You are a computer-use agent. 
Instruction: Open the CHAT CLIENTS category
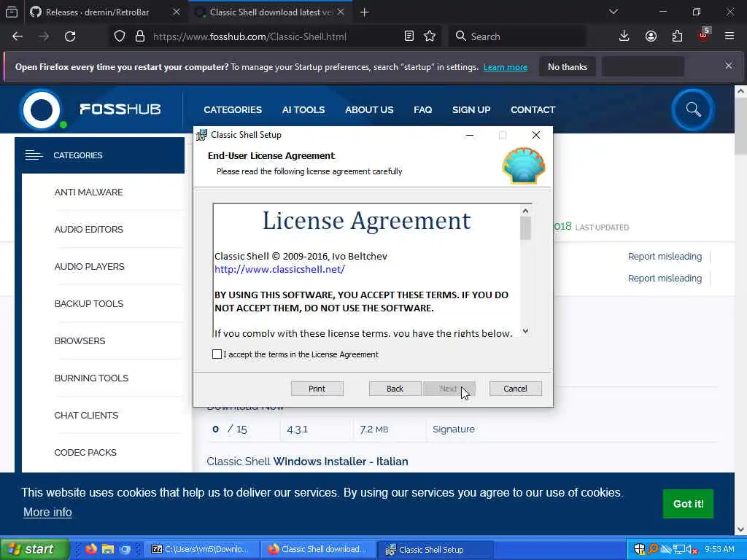(86, 415)
